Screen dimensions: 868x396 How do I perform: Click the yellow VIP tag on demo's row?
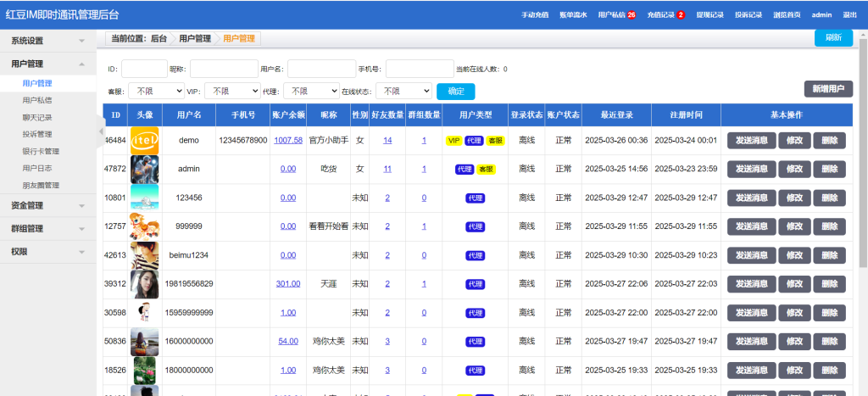click(453, 141)
